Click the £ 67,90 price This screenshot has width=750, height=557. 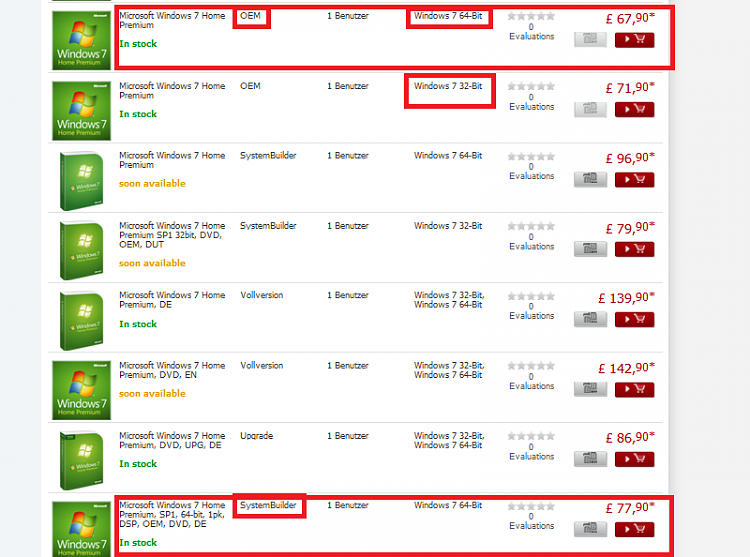point(630,19)
